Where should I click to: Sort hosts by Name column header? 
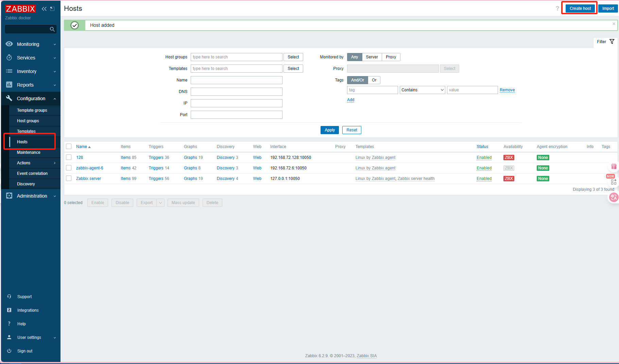pos(83,147)
